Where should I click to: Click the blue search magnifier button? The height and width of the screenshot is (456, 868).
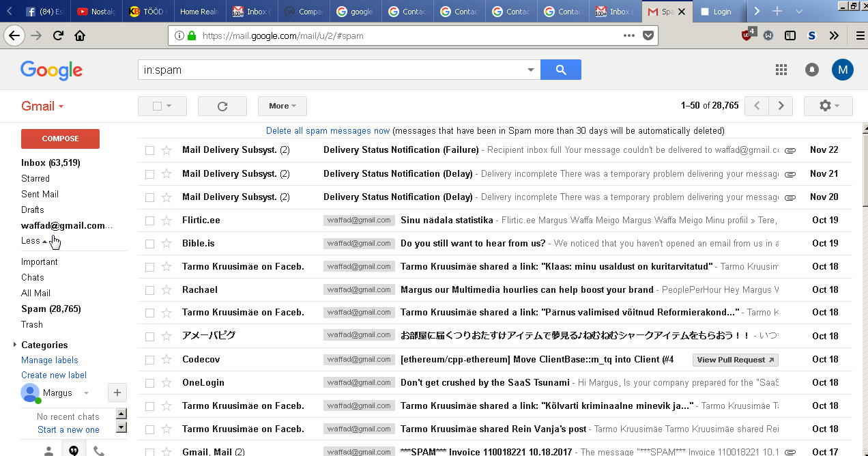560,70
